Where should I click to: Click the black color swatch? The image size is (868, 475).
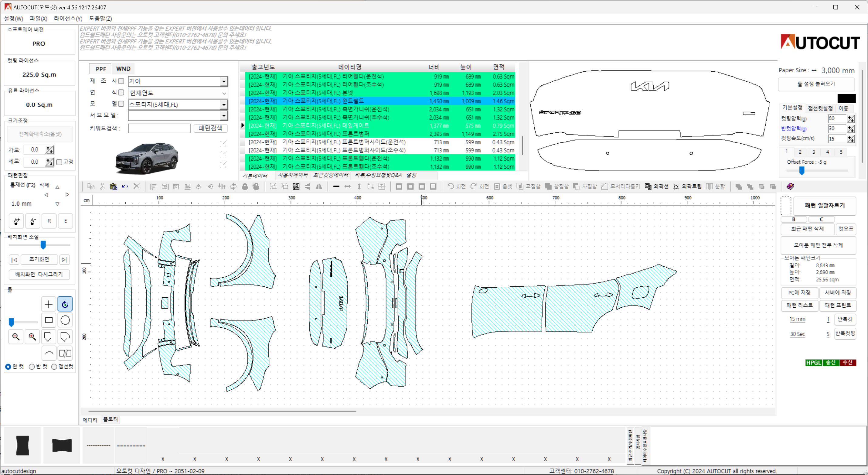click(x=846, y=98)
